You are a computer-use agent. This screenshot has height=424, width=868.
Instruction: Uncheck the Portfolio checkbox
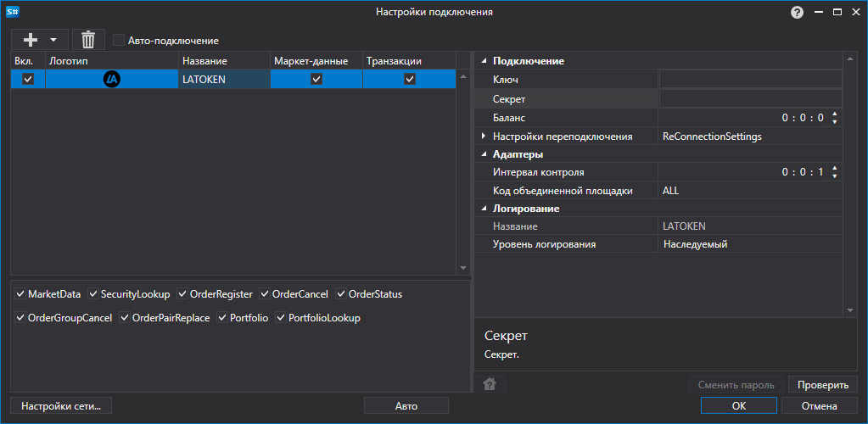pos(223,318)
